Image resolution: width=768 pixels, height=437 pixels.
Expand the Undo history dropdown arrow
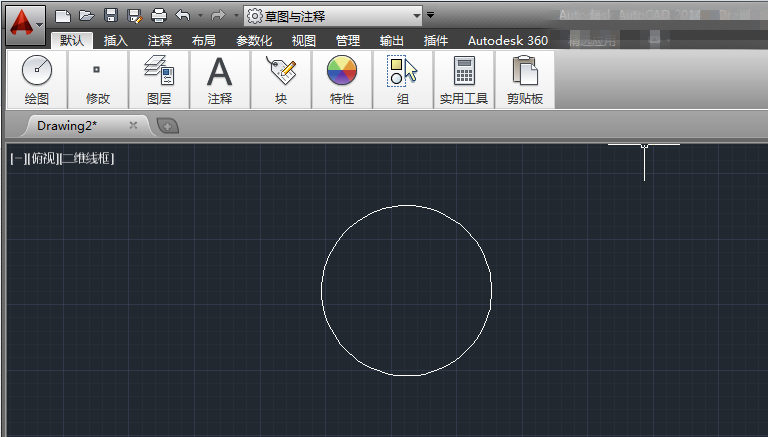[200, 16]
